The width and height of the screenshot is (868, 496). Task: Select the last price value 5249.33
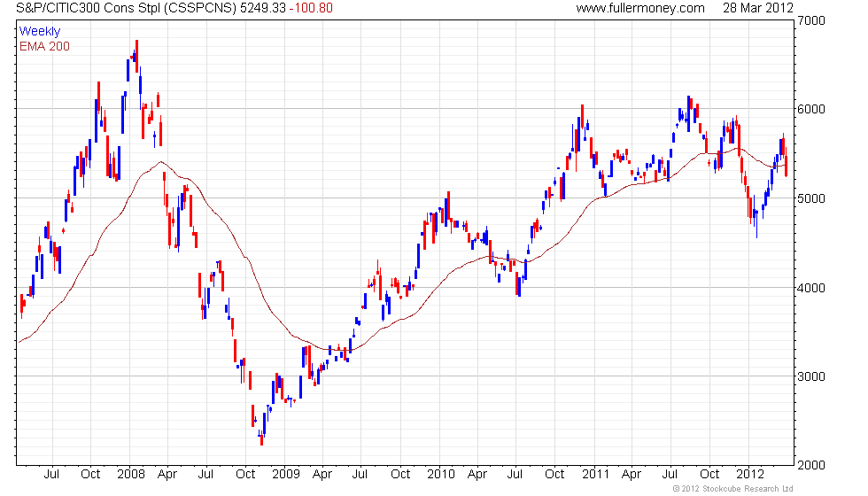263,8
